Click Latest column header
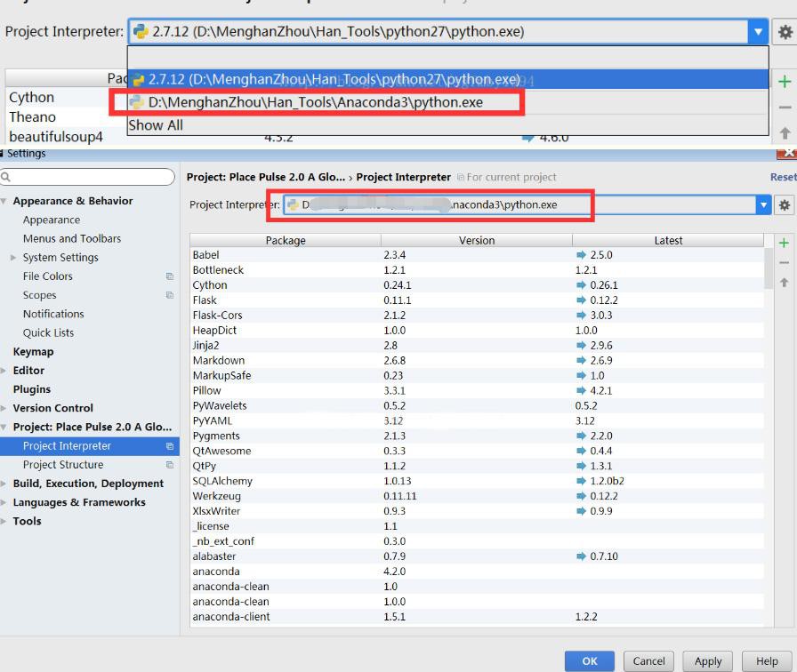This screenshot has width=797, height=672. tap(668, 240)
